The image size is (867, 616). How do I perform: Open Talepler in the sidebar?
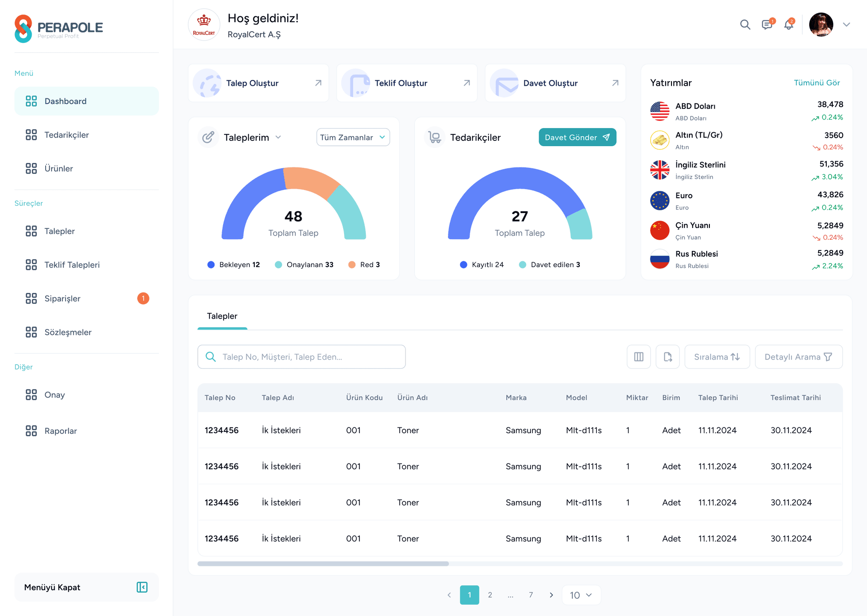pyautogui.click(x=87, y=231)
